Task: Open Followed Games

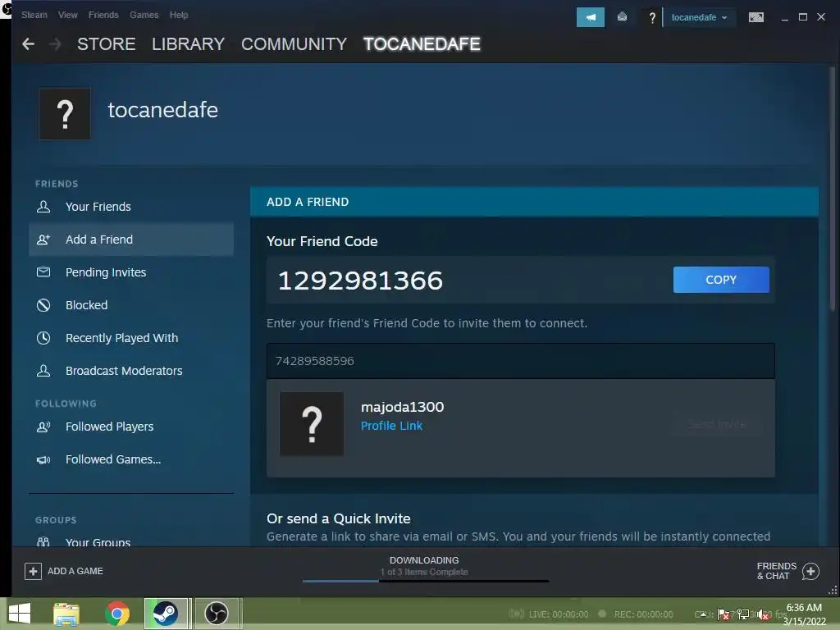Action: (113, 459)
